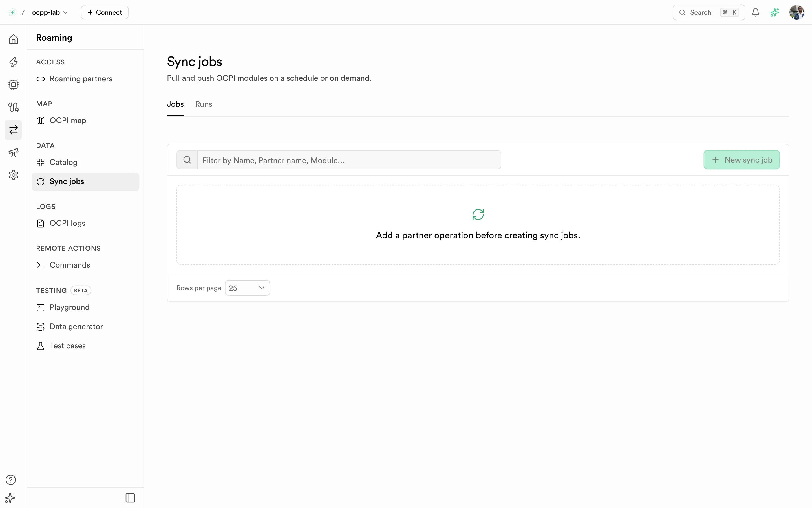Open the sparkle assistant icon at bottom left
Image resolution: width=812 pixels, height=508 pixels.
click(10, 497)
